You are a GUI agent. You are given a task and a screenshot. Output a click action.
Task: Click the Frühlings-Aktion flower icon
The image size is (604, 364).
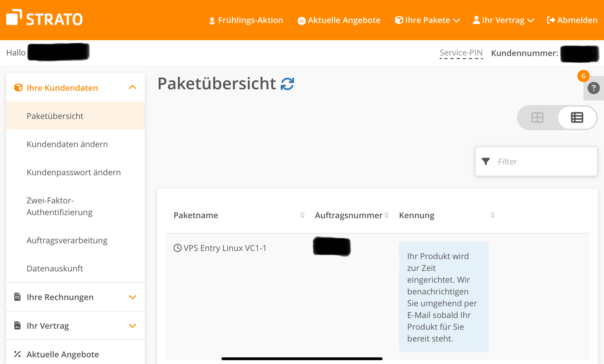coord(212,21)
